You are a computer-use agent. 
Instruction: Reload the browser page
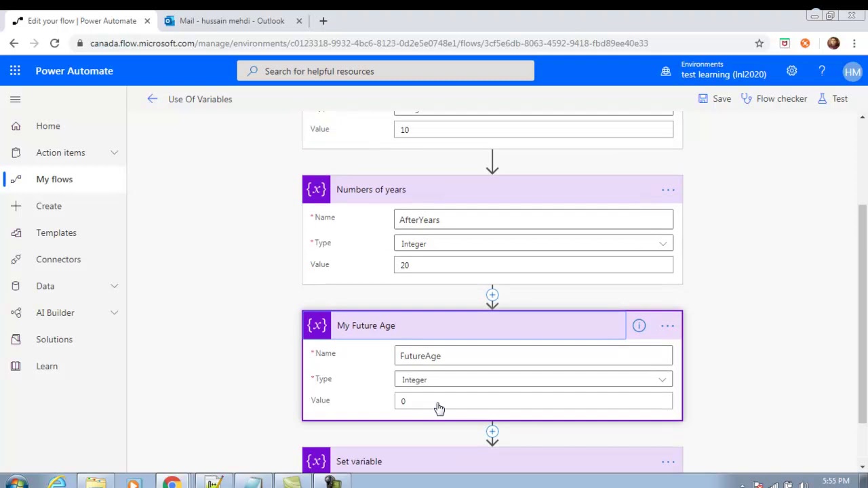[54, 43]
